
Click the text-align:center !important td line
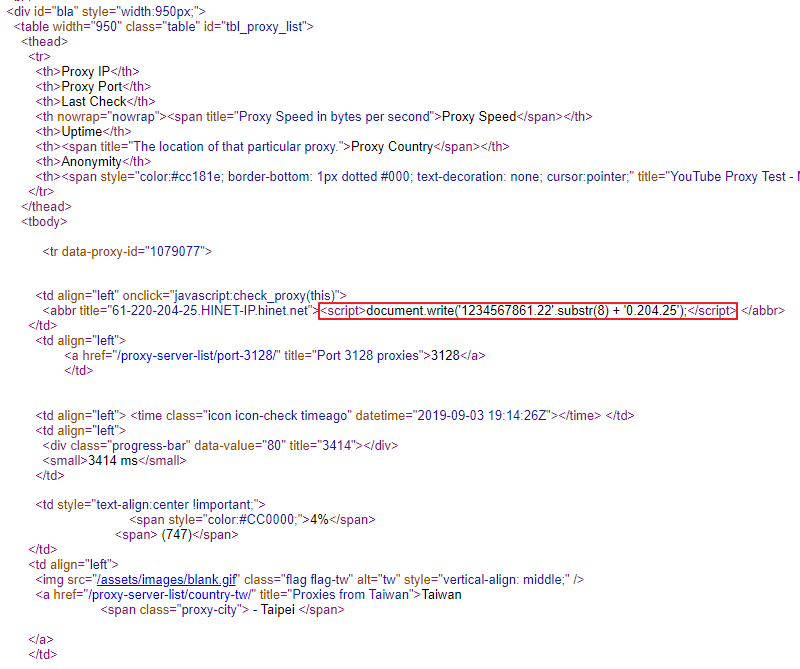151,505
